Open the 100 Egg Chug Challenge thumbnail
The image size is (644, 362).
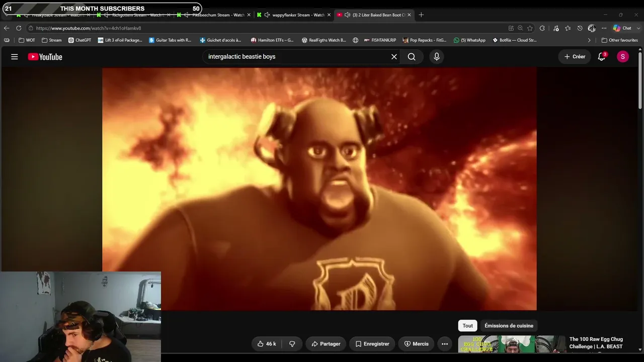click(x=511, y=344)
